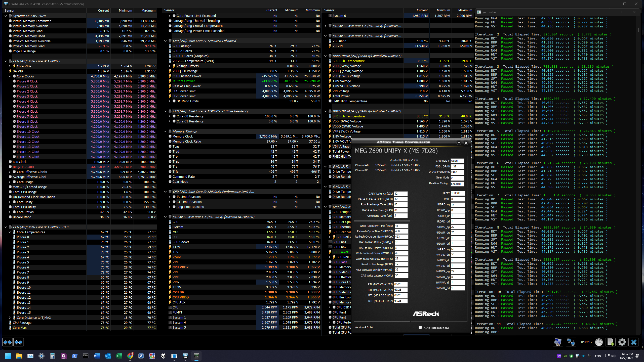
Task: Open the Windows Start menu
Action: (8, 356)
